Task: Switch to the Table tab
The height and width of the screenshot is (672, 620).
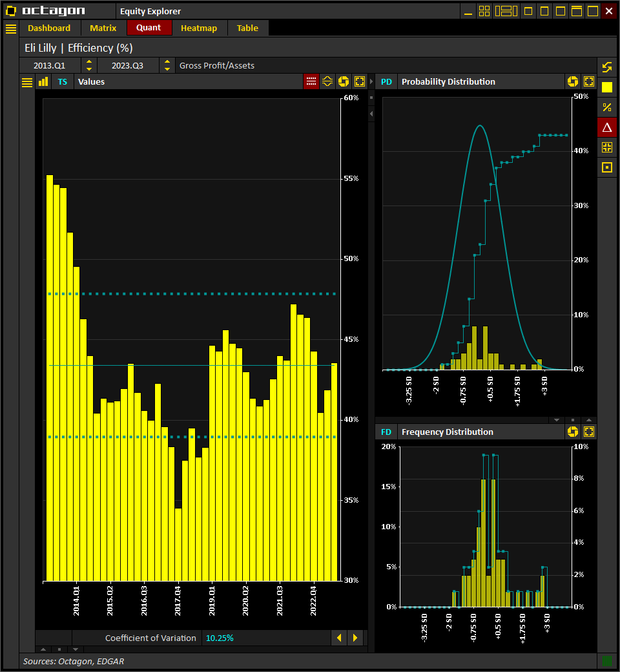Action: click(247, 28)
